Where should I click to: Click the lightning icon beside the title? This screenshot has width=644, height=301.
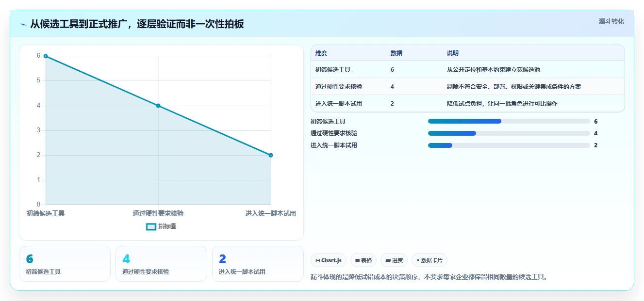click(x=23, y=24)
